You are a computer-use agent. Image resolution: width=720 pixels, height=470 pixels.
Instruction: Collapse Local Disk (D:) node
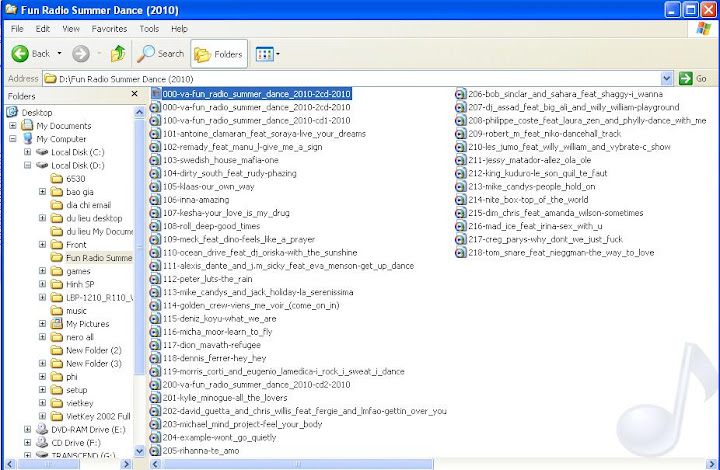click(28, 165)
